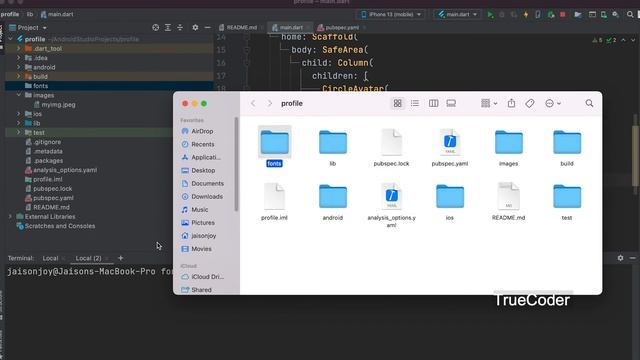This screenshot has width=640, height=360.
Task: Add new terminal tab with plus
Action: (x=120, y=258)
